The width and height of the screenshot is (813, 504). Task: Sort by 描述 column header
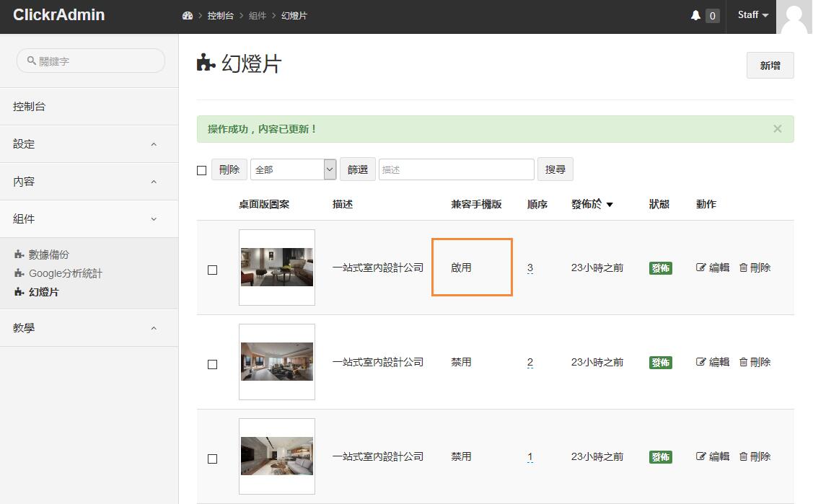(343, 204)
